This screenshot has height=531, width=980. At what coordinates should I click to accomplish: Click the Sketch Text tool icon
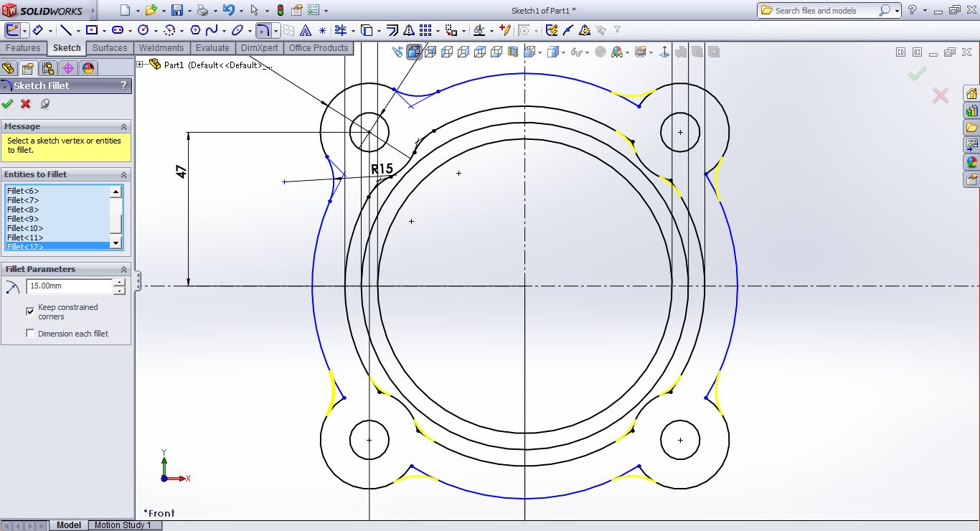(x=306, y=30)
